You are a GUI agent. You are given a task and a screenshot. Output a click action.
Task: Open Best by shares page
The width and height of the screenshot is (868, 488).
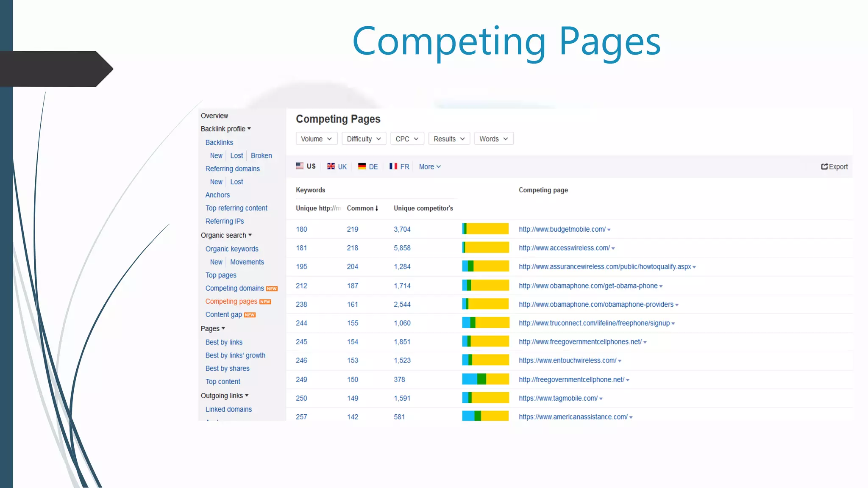point(228,369)
